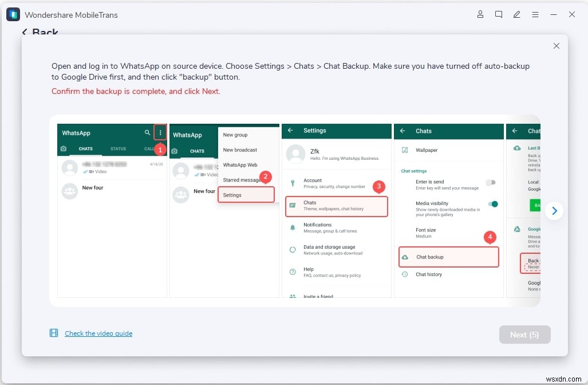Screen dimensions: 588x385
Task: Select the pencil edit icon in the title bar
Action: [x=517, y=14]
